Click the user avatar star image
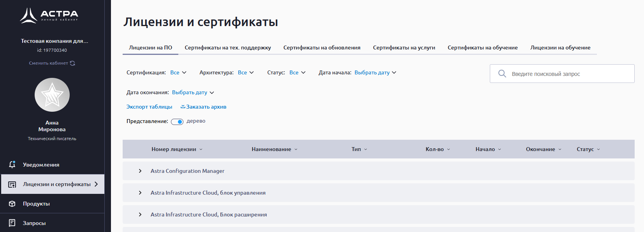This screenshot has height=232, width=644. point(52,95)
